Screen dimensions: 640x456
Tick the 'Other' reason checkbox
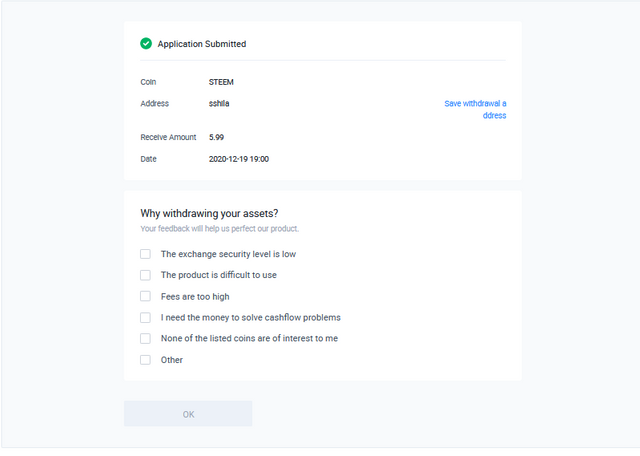click(145, 360)
